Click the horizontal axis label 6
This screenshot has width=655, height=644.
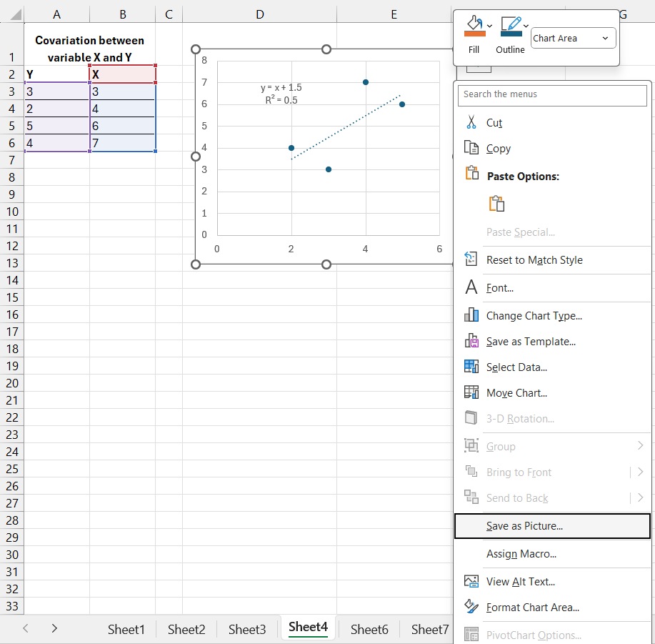[x=439, y=249]
